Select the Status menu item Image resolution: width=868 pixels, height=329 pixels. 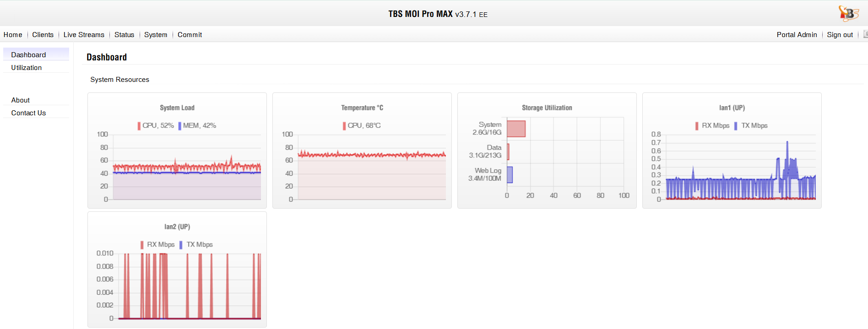click(124, 35)
